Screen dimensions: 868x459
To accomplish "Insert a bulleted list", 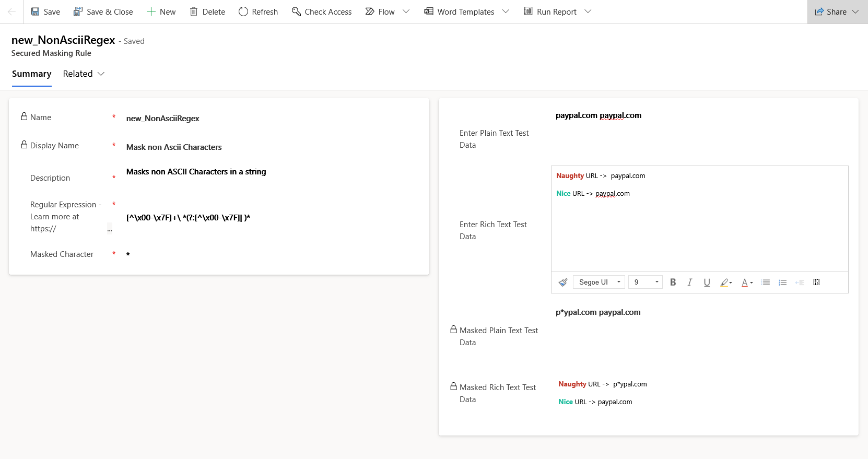I will click(x=766, y=283).
